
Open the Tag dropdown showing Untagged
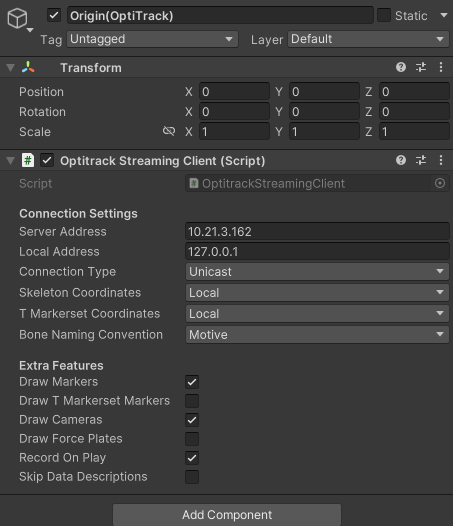point(152,39)
